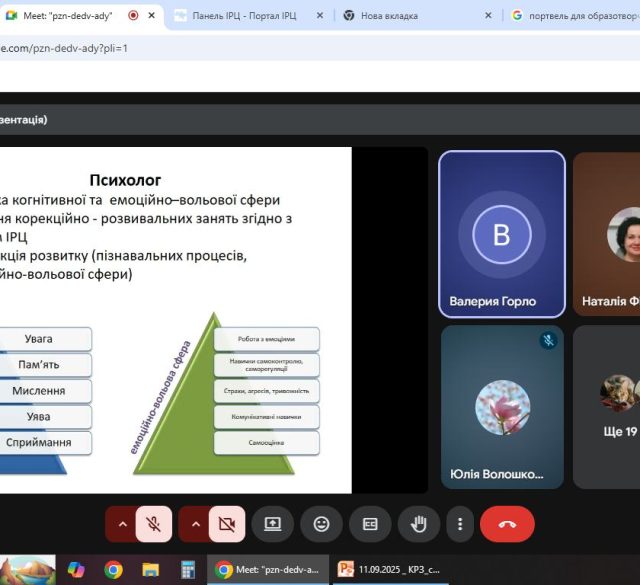
Task: Select Валерия Горло participant tile
Action: point(501,233)
